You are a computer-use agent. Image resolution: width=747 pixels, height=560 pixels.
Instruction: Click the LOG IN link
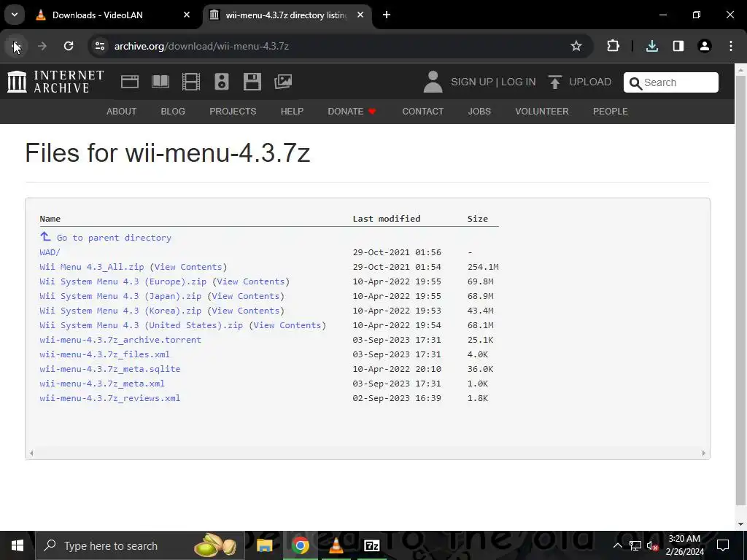(x=519, y=82)
